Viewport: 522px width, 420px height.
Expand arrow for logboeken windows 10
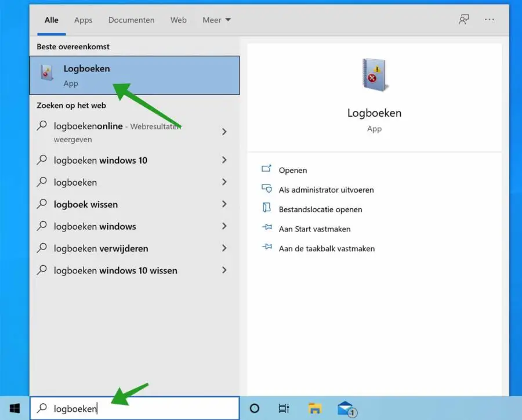[224, 160]
